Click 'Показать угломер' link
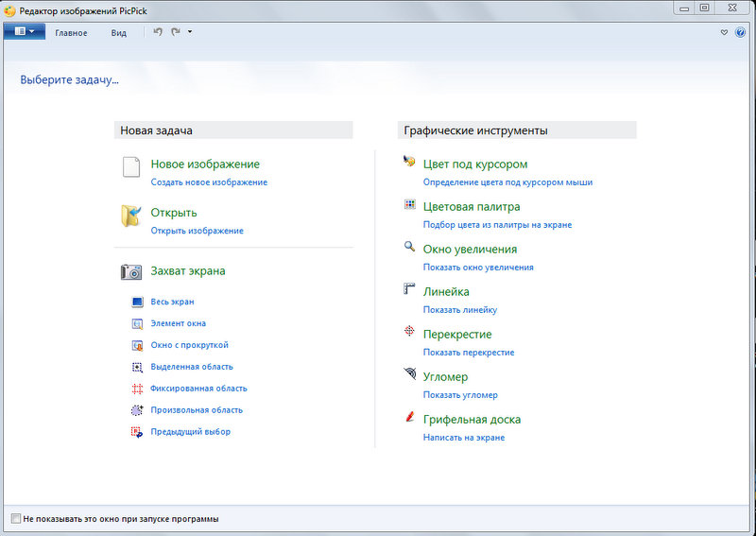Image resolution: width=756 pixels, height=536 pixels. point(460,395)
